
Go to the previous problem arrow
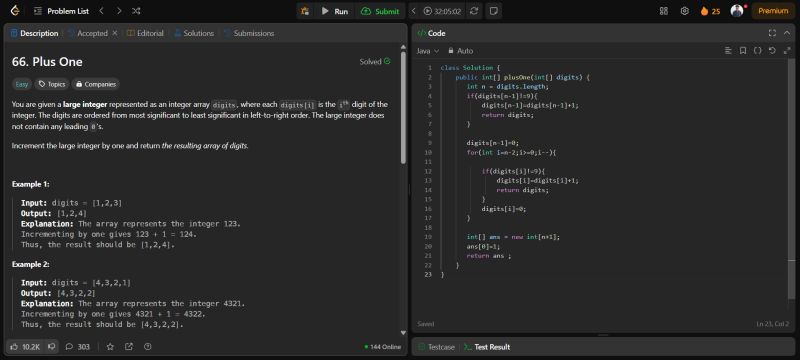point(101,11)
